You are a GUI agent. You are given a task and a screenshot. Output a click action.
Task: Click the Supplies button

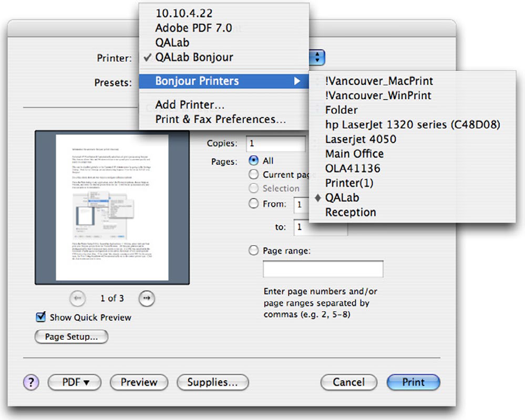click(x=212, y=382)
